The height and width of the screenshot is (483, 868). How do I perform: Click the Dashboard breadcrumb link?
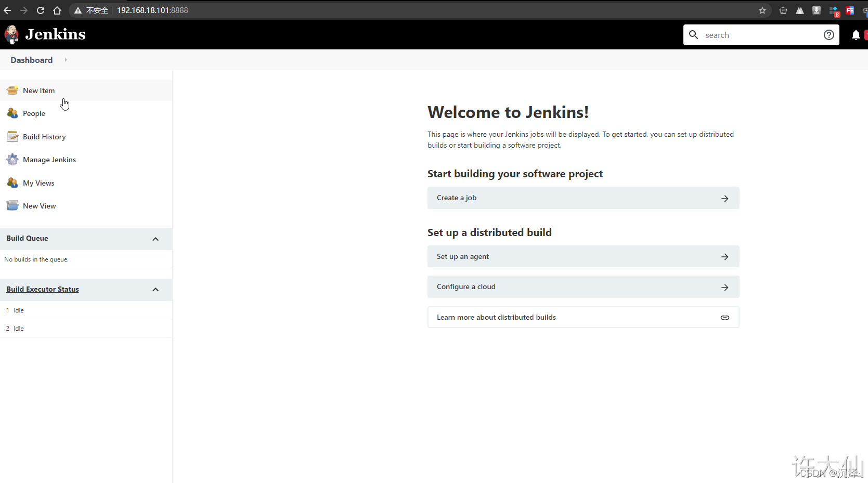pyautogui.click(x=32, y=60)
